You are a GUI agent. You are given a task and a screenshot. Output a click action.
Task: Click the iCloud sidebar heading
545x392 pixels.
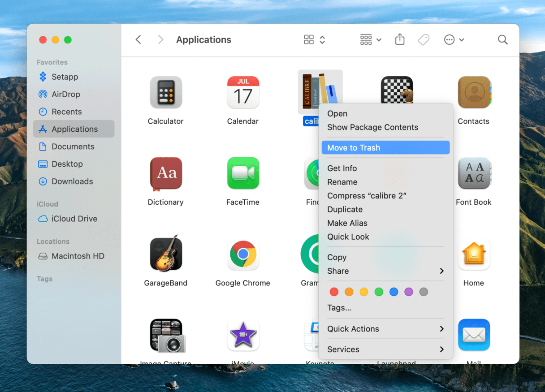[48, 204]
